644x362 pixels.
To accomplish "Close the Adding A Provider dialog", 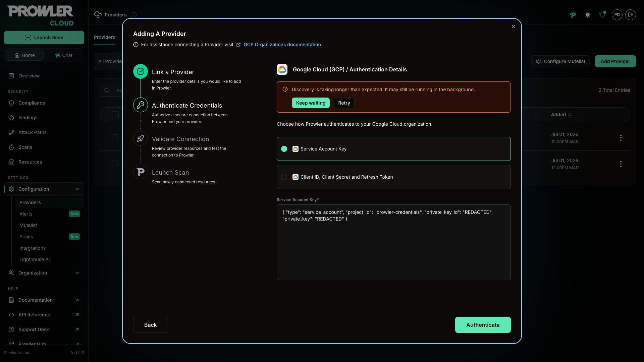I will click(x=513, y=26).
